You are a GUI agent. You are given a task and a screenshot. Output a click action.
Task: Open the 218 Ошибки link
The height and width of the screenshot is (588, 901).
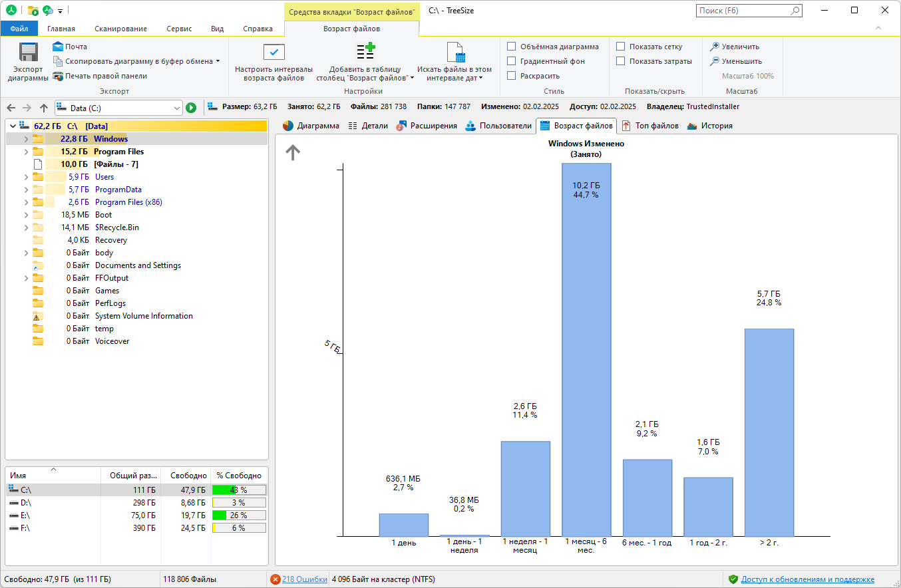(304, 579)
